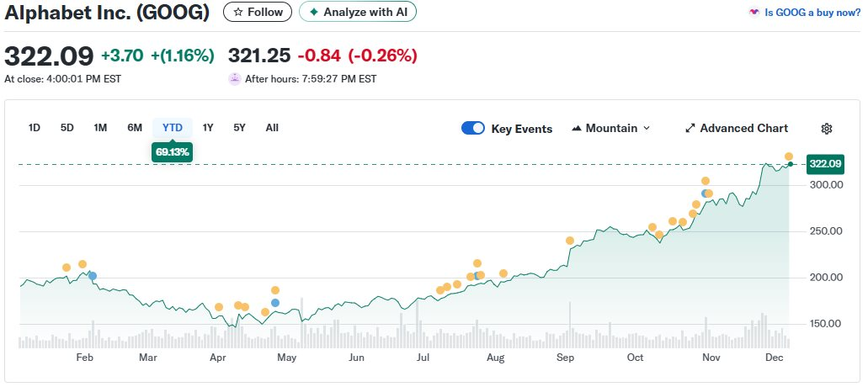This screenshot has height=387, width=868.
Task: Click the heart icon beside GOOG buy link
Action: pos(754,13)
